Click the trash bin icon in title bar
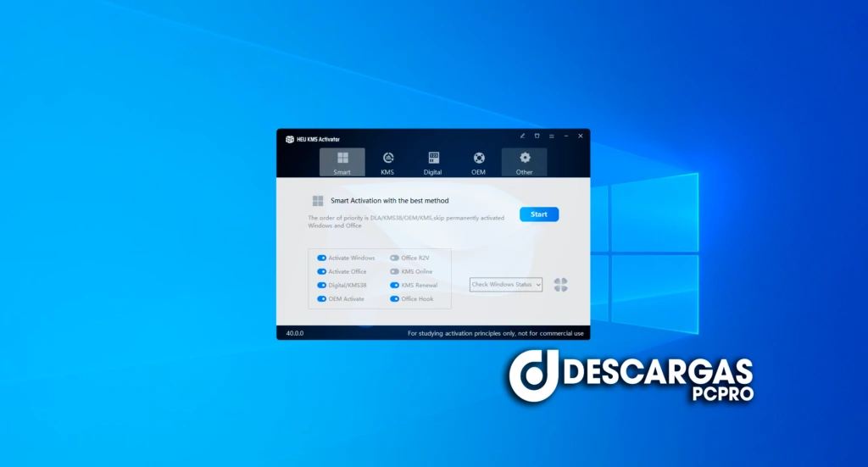This screenshot has width=868, height=467. point(537,136)
